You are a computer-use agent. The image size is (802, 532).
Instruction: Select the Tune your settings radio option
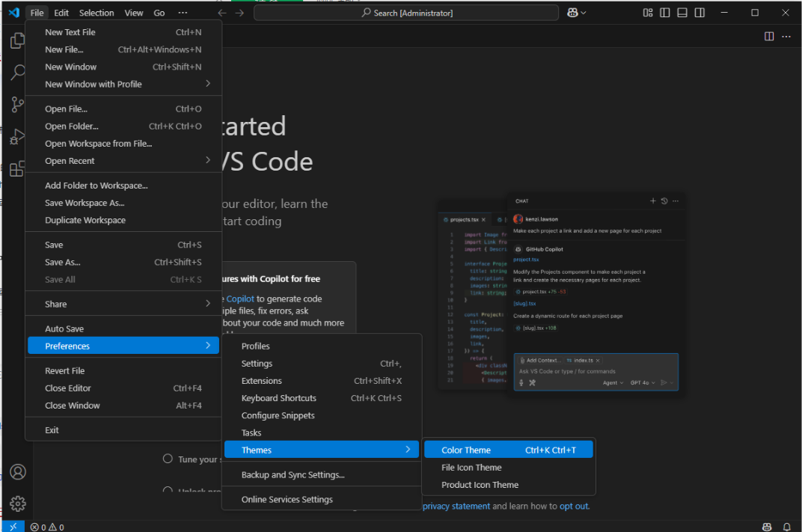168,459
